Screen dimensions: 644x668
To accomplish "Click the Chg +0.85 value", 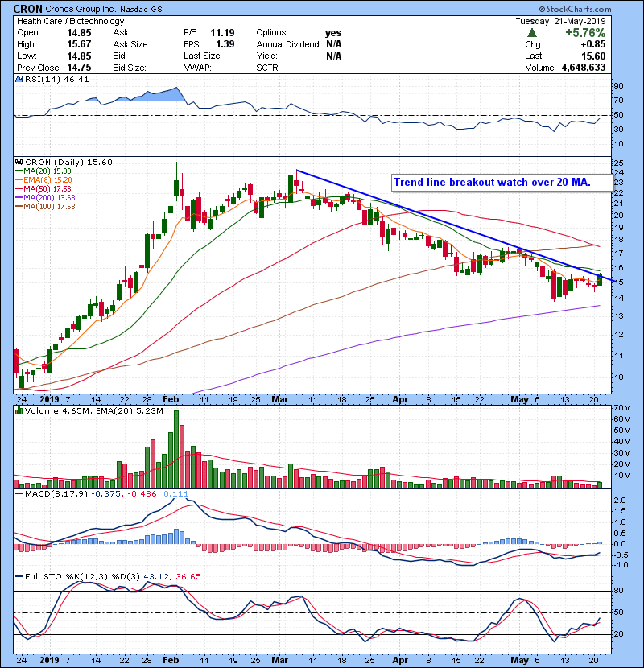I will pos(592,44).
